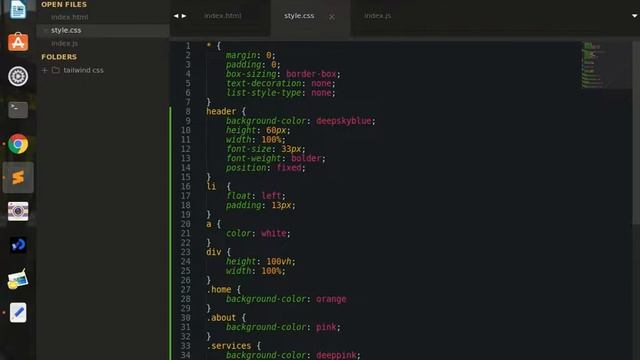The image size is (640, 360).
Task: Close the style.css tab
Action: pyautogui.click(x=332, y=17)
